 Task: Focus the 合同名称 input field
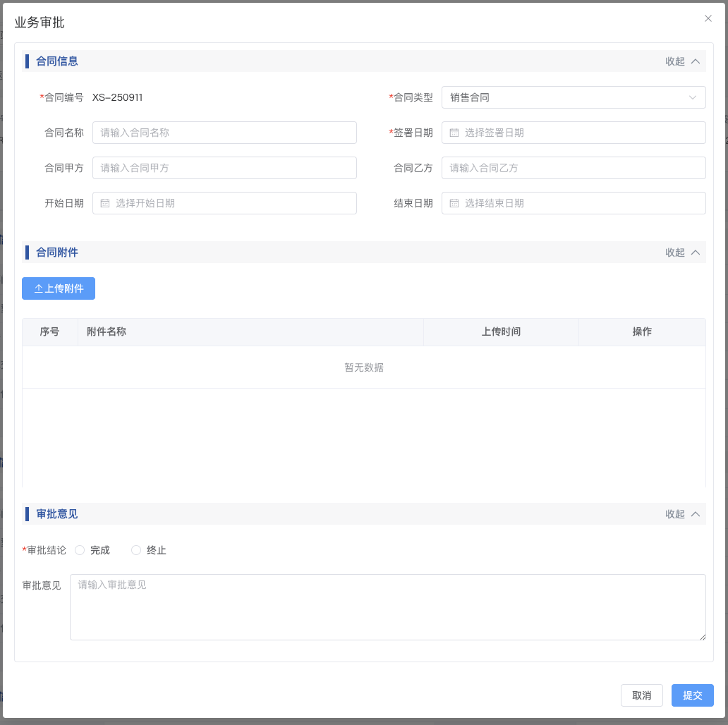224,133
